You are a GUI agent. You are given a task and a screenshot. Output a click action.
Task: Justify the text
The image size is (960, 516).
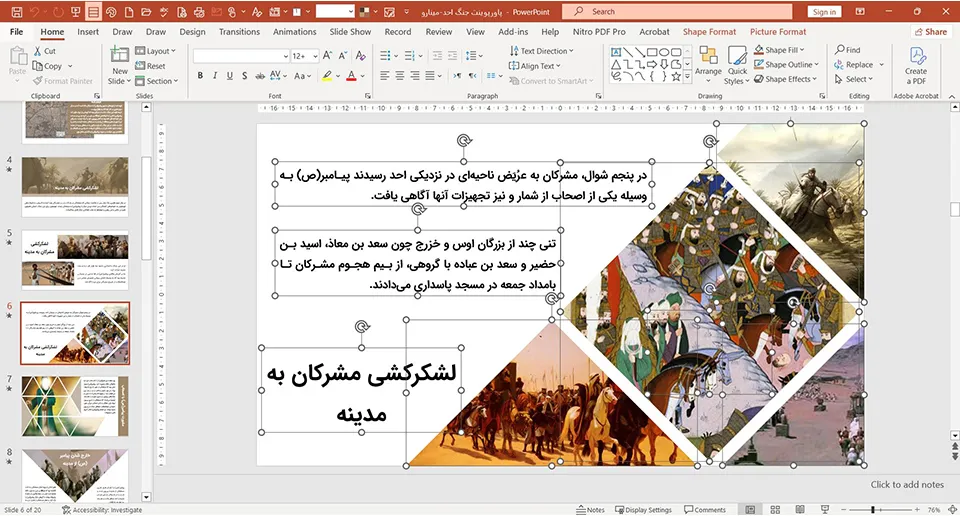click(x=430, y=75)
